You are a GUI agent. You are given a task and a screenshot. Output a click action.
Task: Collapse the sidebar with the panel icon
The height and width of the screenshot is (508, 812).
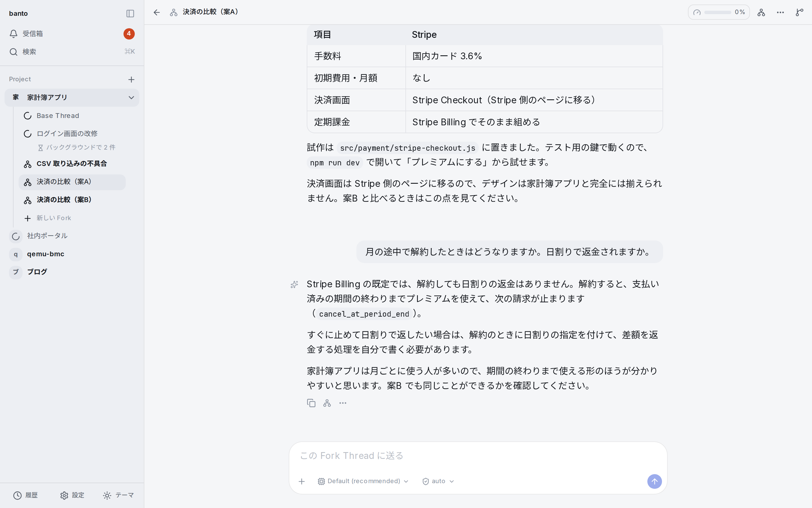tap(130, 14)
